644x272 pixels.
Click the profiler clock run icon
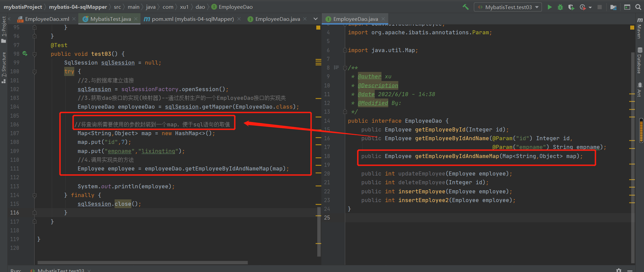pos(583,7)
